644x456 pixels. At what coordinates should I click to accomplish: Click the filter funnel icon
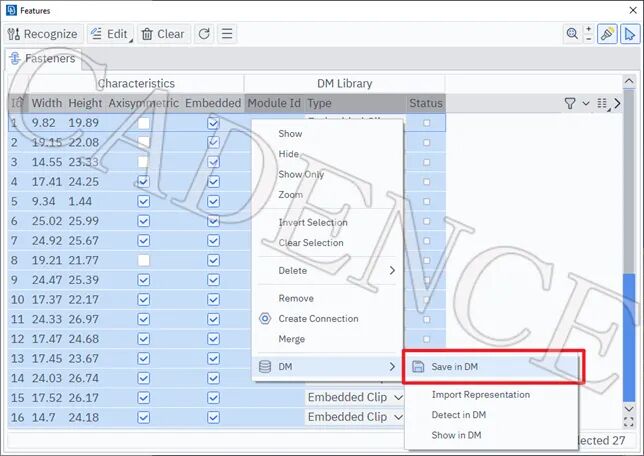pyautogui.click(x=570, y=103)
